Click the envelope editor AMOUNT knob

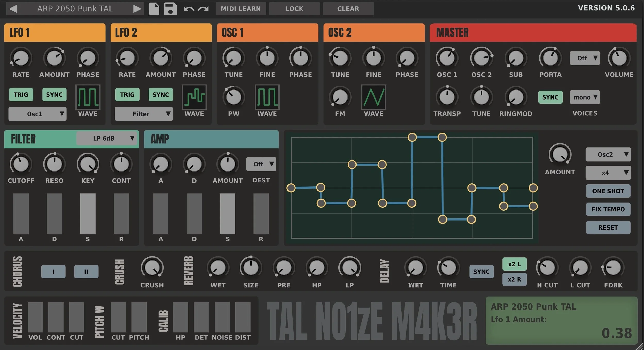click(560, 155)
